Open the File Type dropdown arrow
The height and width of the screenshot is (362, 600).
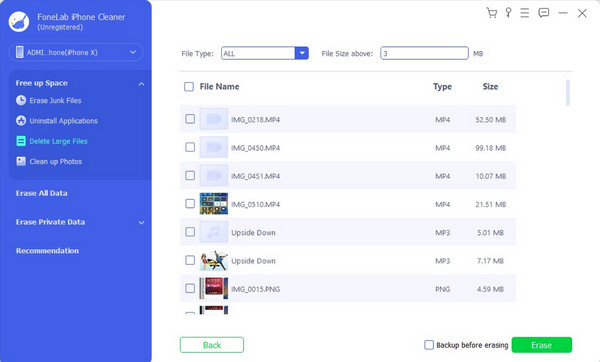coord(302,53)
